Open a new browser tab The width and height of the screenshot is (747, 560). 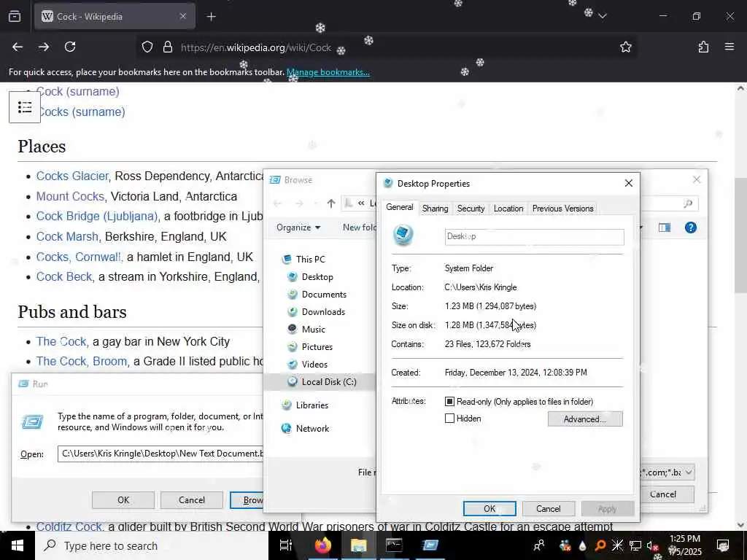211,17
